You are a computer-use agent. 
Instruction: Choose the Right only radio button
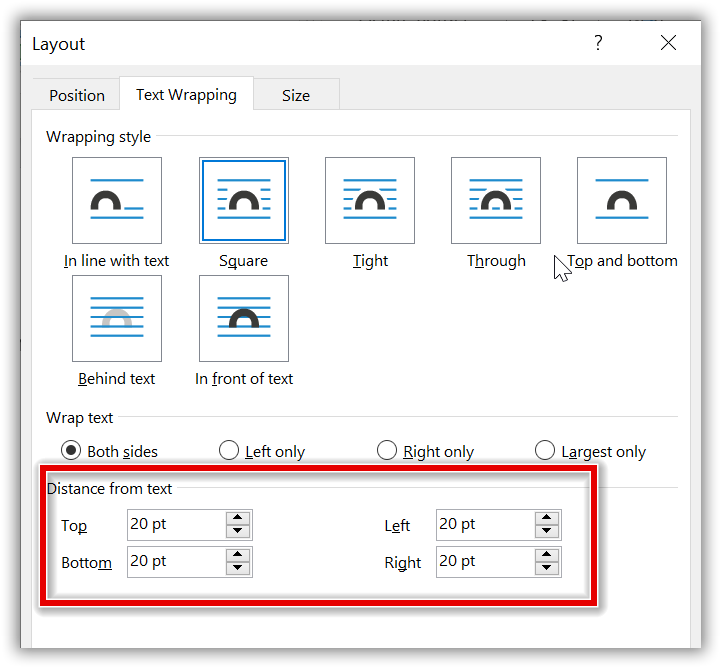[387, 451]
